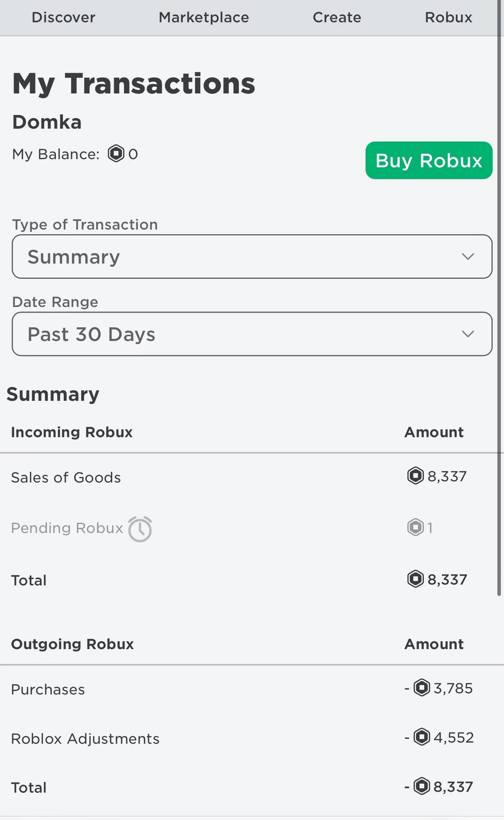This screenshot has height=820, width=504.
Task: Click Robux icon in Roblox Adjustments row
Action: [422, 737]
